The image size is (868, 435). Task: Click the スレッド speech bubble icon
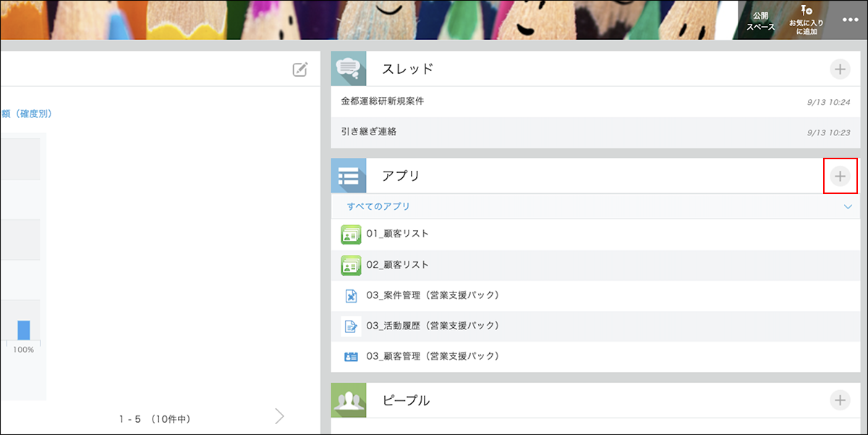point(349,69)
